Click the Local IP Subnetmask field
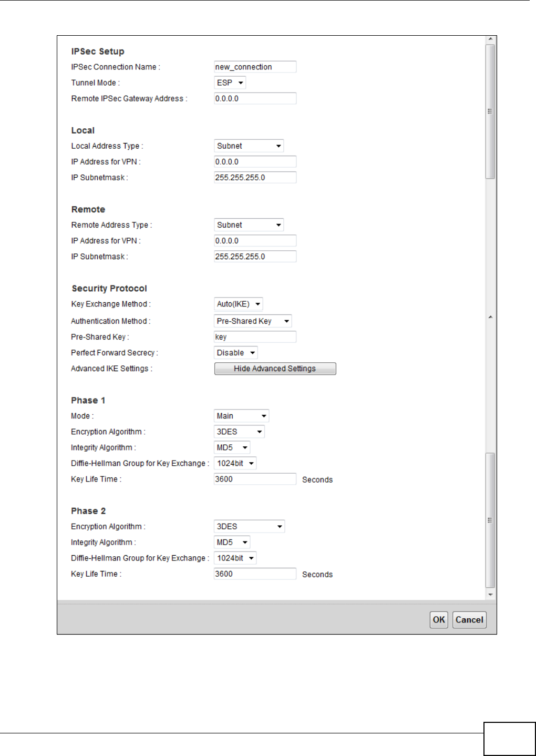536x756 pixels. 255,177
